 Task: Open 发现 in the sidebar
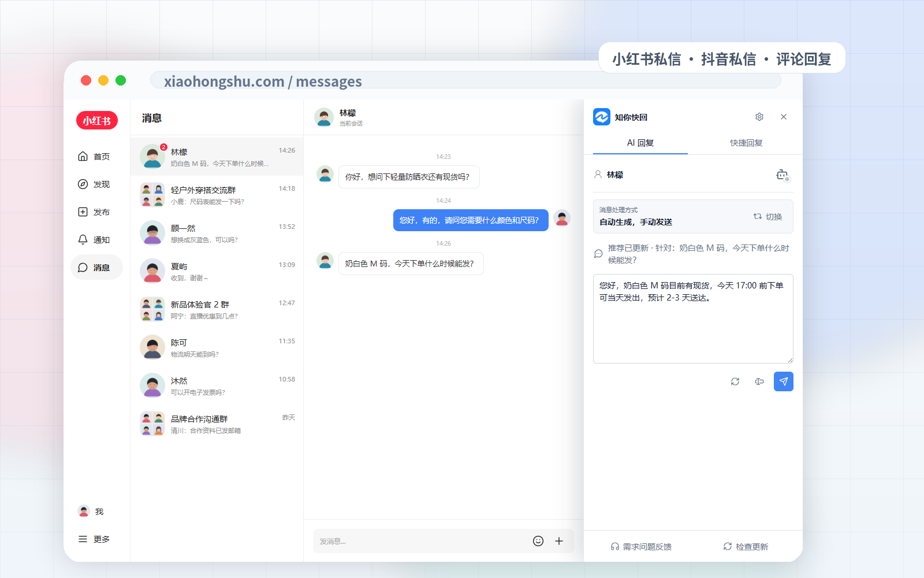pyautogui.click(x=94, y=184)
